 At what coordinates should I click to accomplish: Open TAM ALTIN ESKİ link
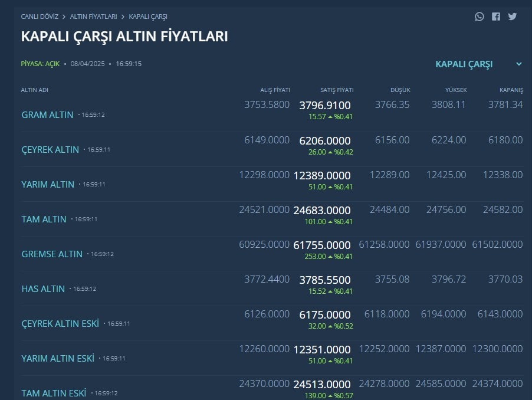(x=54, y=393)
